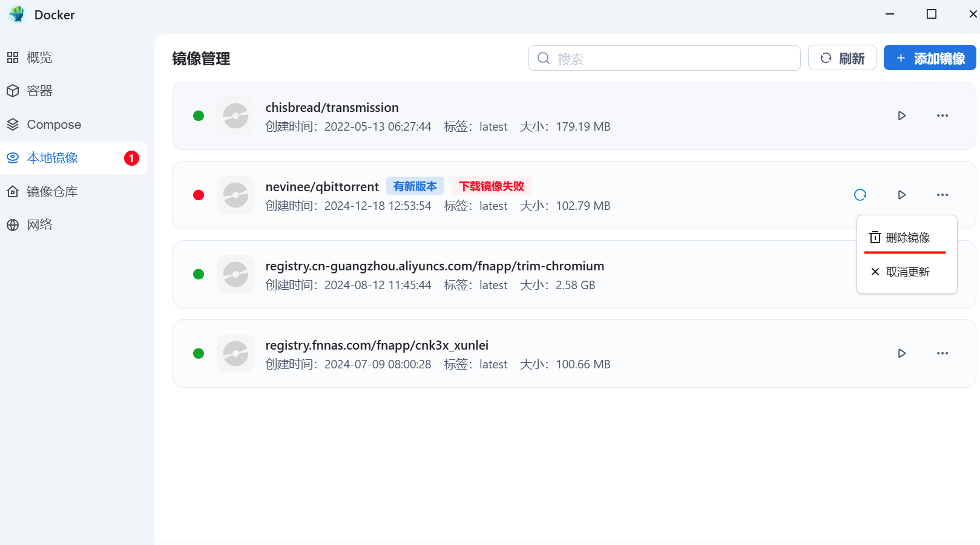Open the 概览 overview section

73,57
